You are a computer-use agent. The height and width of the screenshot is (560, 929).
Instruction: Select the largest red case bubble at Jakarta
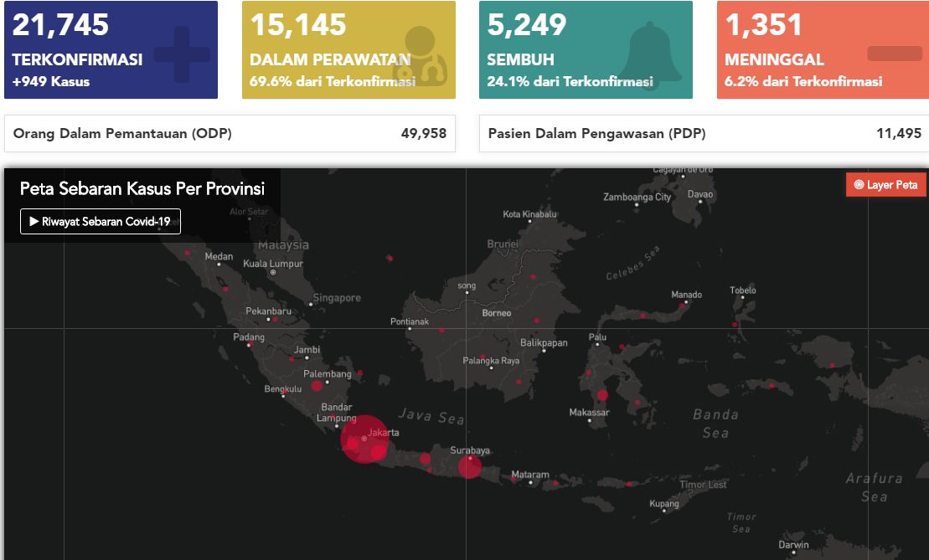[x=364, y=438]
